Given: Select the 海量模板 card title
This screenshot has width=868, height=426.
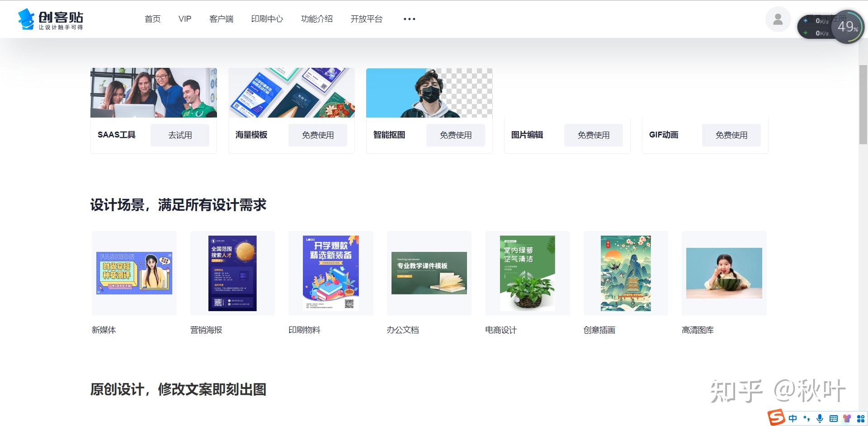Looking at the screenshot, I should pyautogui.click(x=251, y=135).
